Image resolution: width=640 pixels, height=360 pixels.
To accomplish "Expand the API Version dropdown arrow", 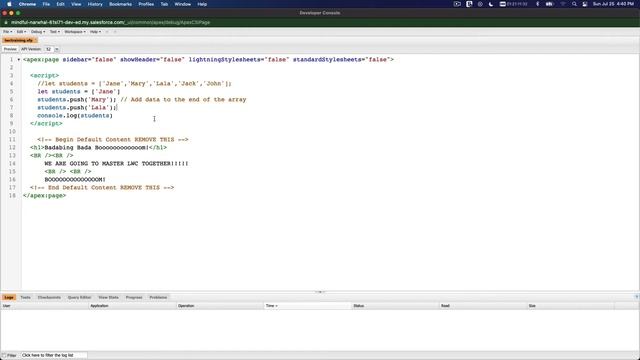I will (x=57, y=49).
